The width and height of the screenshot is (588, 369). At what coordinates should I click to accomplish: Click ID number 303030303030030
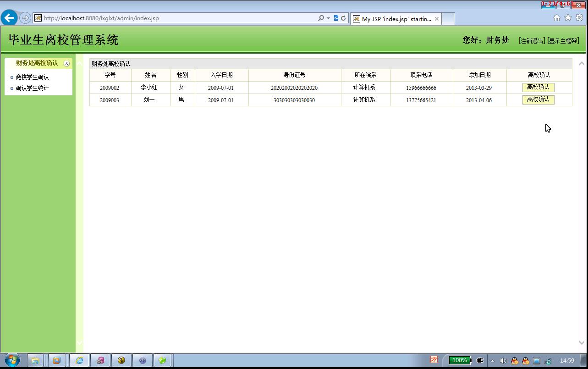pos(294,100)
